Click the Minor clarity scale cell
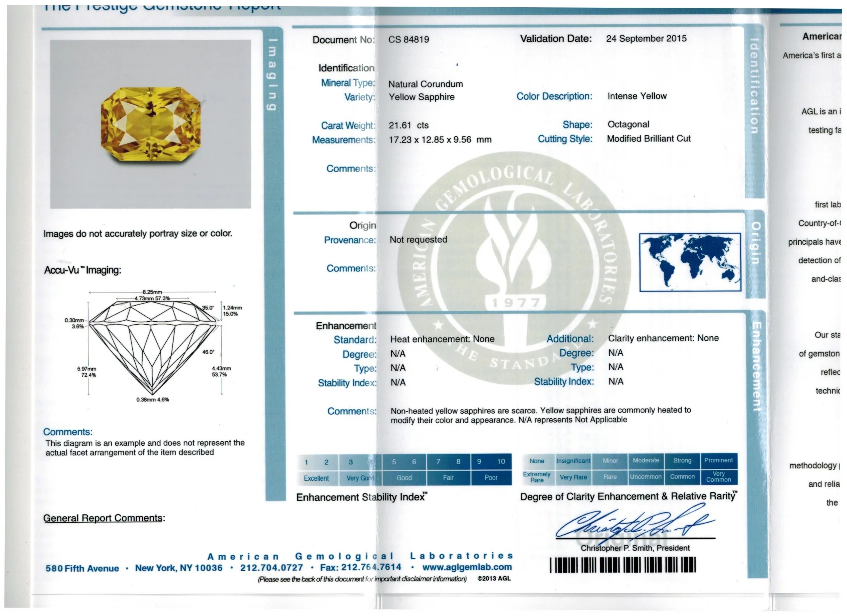This screenshot has width=847, height=616. 610,461
